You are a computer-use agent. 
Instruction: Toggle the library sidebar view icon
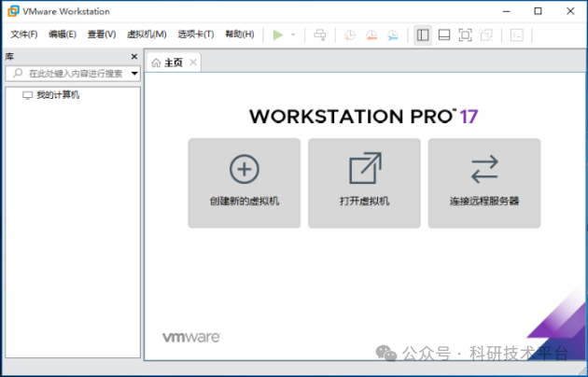tap(423, 35)
